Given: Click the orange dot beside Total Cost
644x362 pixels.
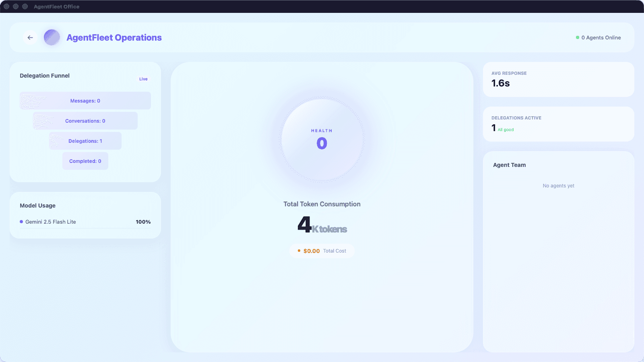Looking at the screenshot, I should [x=298, y=250].
